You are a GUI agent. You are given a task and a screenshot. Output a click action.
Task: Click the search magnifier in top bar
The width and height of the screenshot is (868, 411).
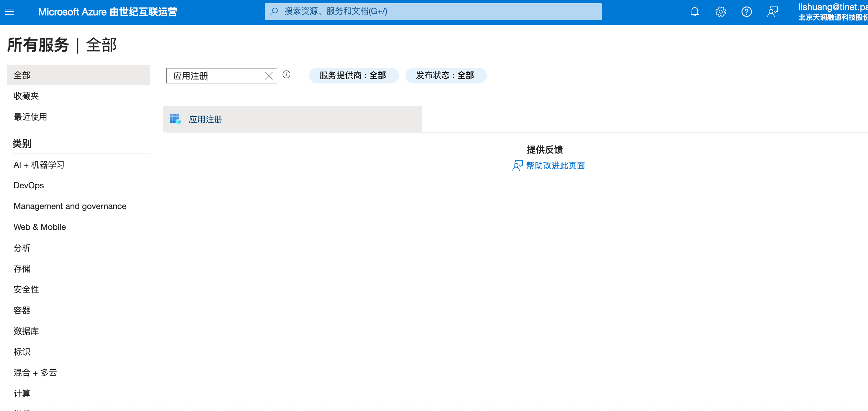274,11
